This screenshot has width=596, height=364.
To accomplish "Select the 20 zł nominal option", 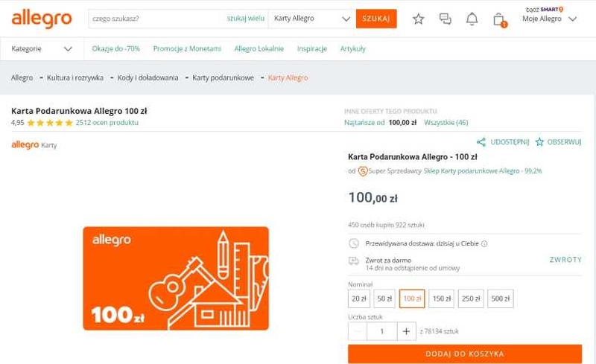I will 359,298.
